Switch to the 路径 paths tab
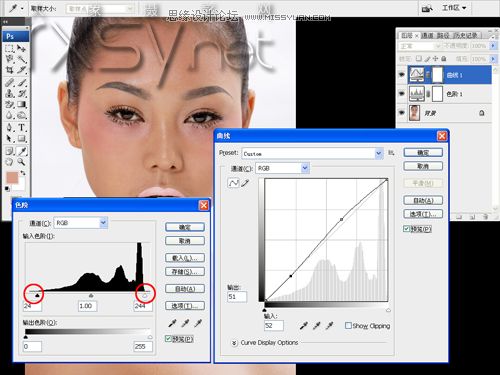Screen dimensions: 500x375 click(443, 35)
